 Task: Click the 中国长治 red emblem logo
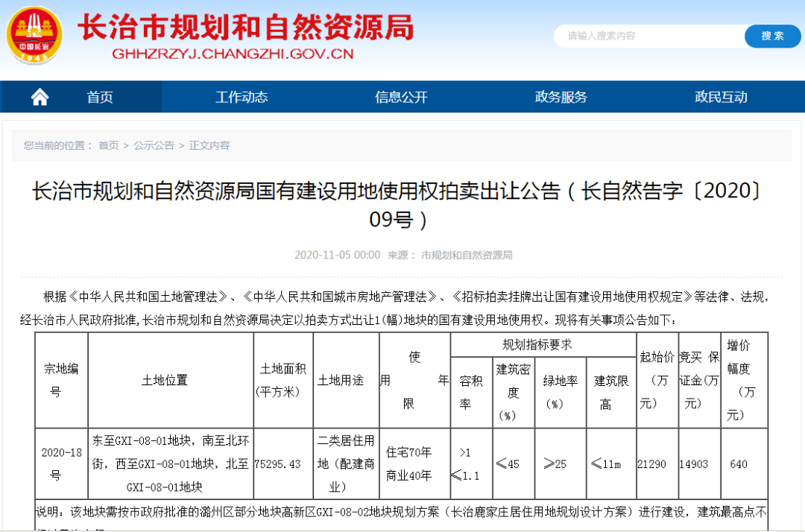pyautogui.click(x=34, y=34)
